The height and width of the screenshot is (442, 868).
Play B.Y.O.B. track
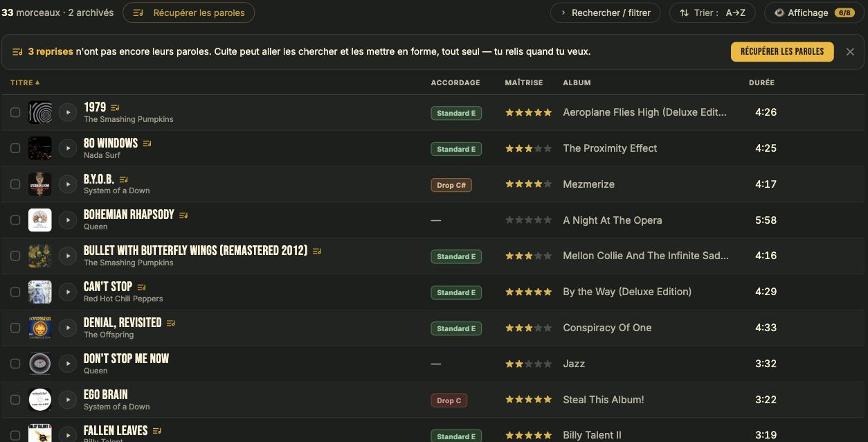pos(67,184)
